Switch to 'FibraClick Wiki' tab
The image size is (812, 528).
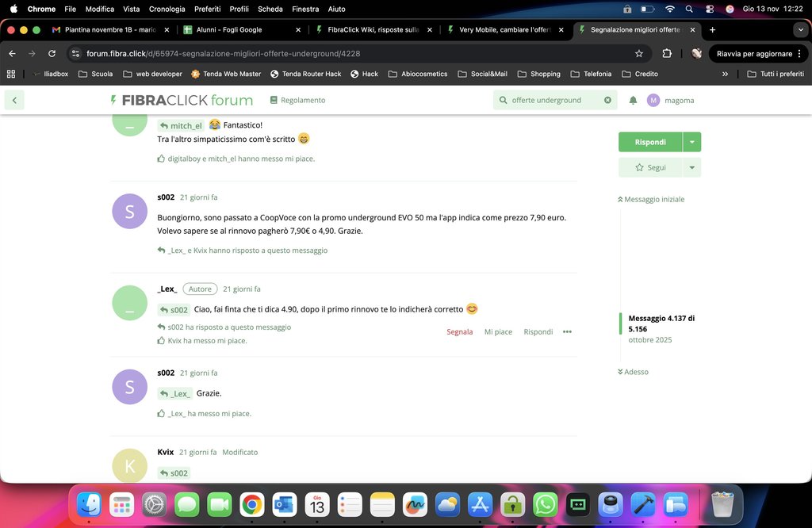pos(374,29)
